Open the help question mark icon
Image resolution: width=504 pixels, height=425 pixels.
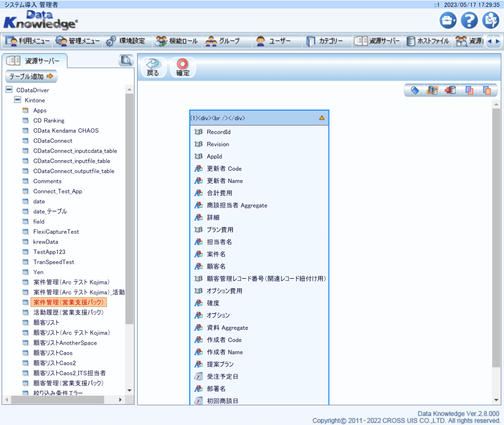(x=469, y=21)
